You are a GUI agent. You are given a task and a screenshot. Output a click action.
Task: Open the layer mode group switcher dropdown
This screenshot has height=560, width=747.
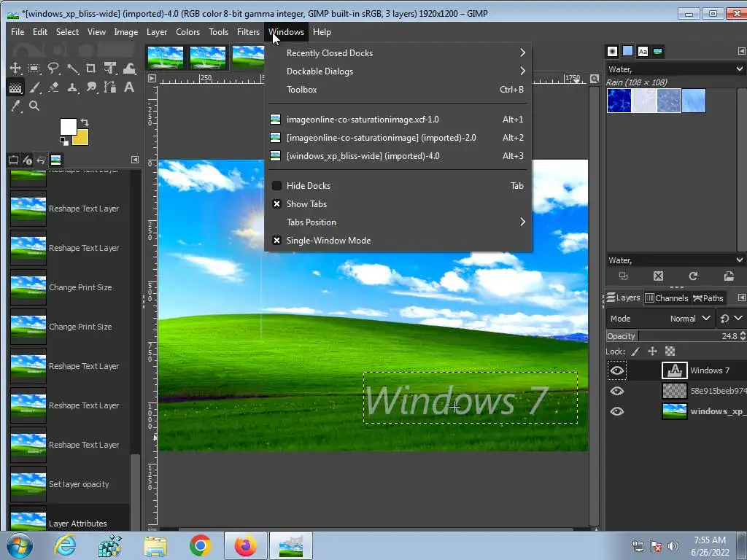[732, 319]
